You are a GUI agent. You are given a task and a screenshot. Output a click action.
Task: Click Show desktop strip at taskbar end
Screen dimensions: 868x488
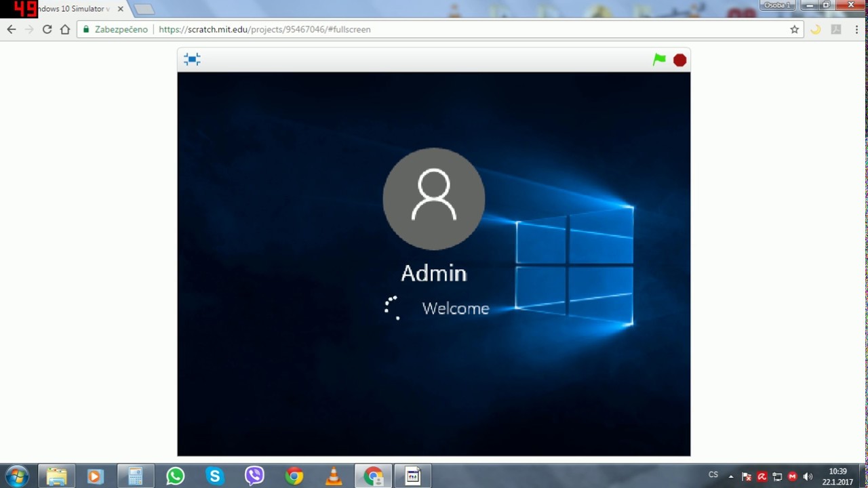coord(864,476)
